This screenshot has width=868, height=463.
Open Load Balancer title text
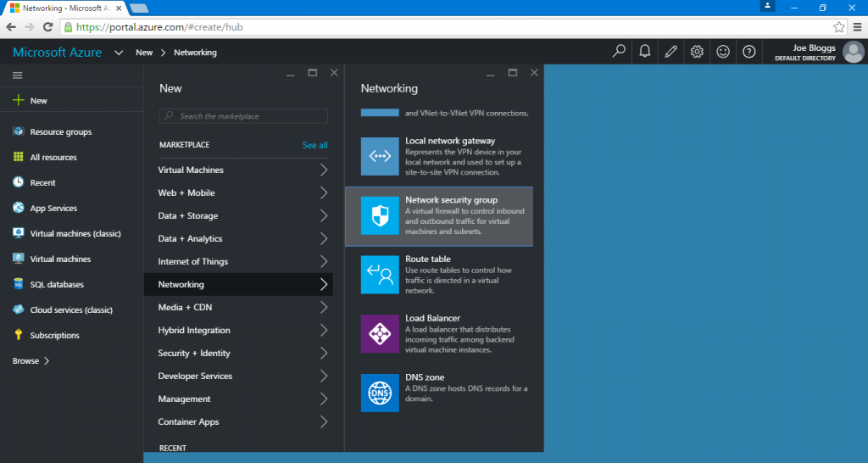[432, 319]
